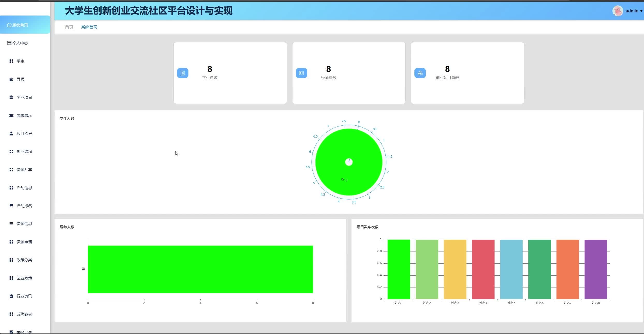Click the briefcase icon next to 创业项目

(x=11, y=97)
